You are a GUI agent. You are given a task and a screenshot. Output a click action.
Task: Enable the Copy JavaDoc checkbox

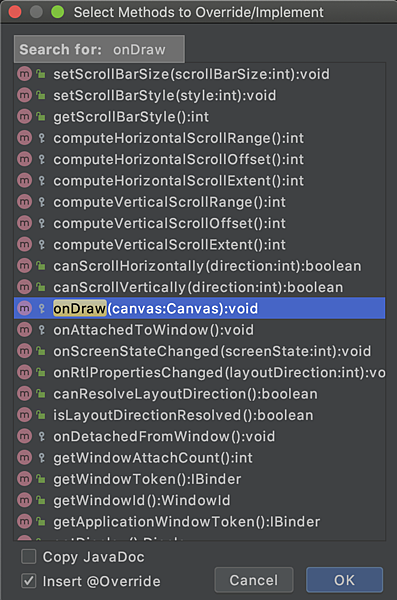29,557
